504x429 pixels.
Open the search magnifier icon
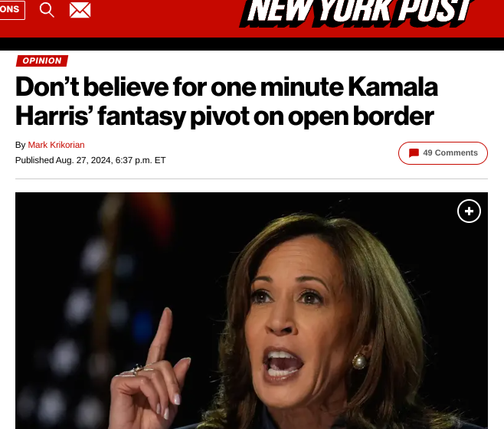[x=47, y=10]
